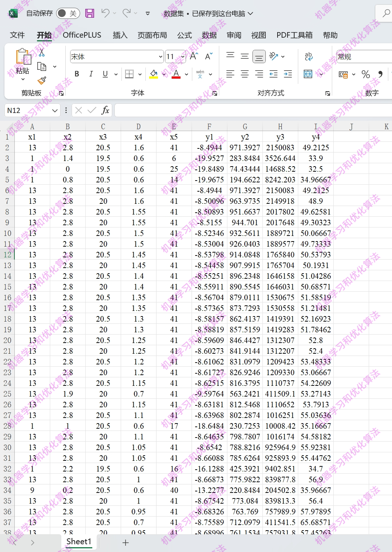392x552 pixels.
Task: Click the Wrap Text ab icon
Action: [309, 56]
